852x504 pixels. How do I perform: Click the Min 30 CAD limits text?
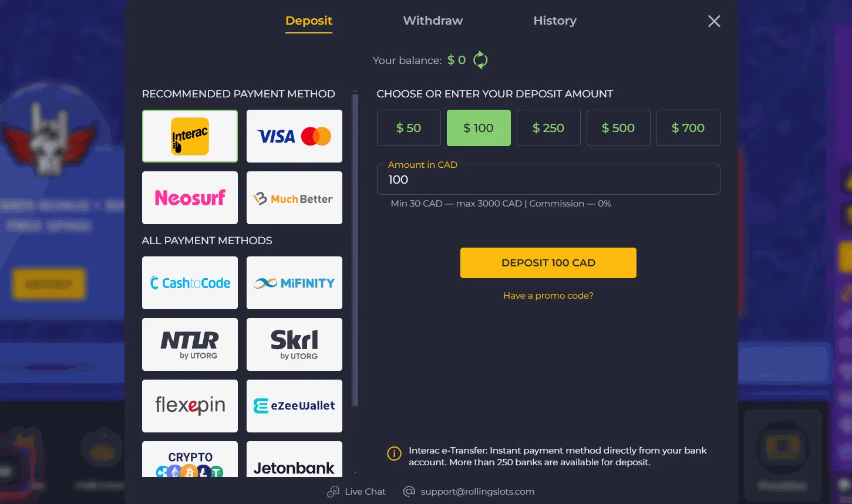[x=501, y=204]
